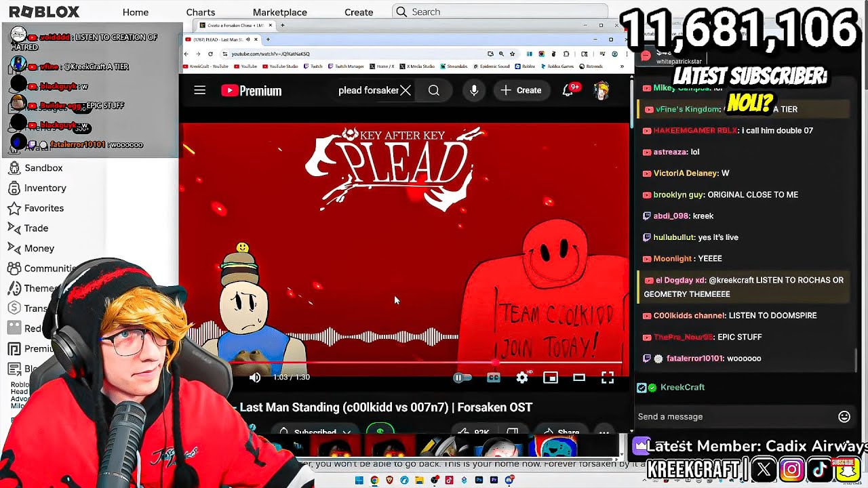The height and width of the screenshot is (488, 868).
Task: Reload the YouTube page
Action: point(210,54)
